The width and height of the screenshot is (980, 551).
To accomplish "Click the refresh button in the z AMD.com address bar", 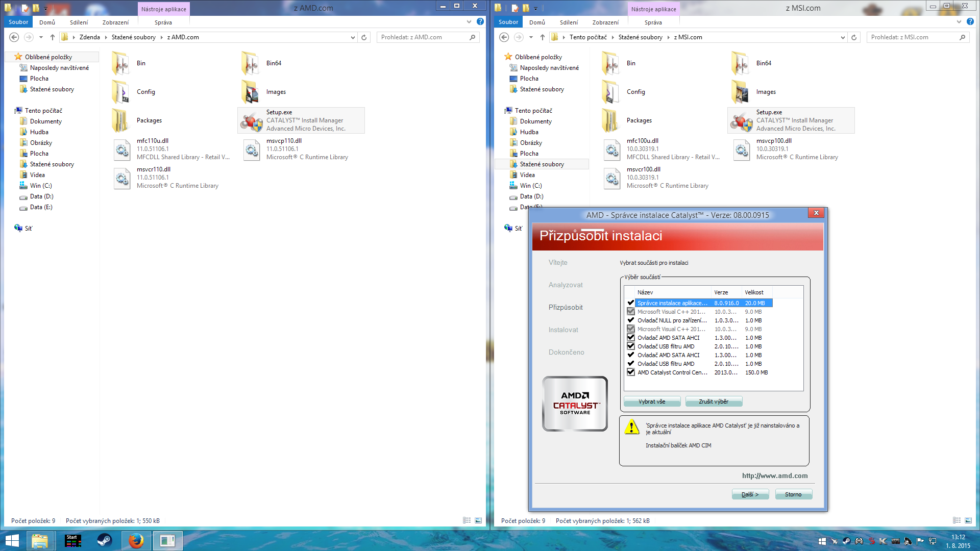I will tap(364, 37).
